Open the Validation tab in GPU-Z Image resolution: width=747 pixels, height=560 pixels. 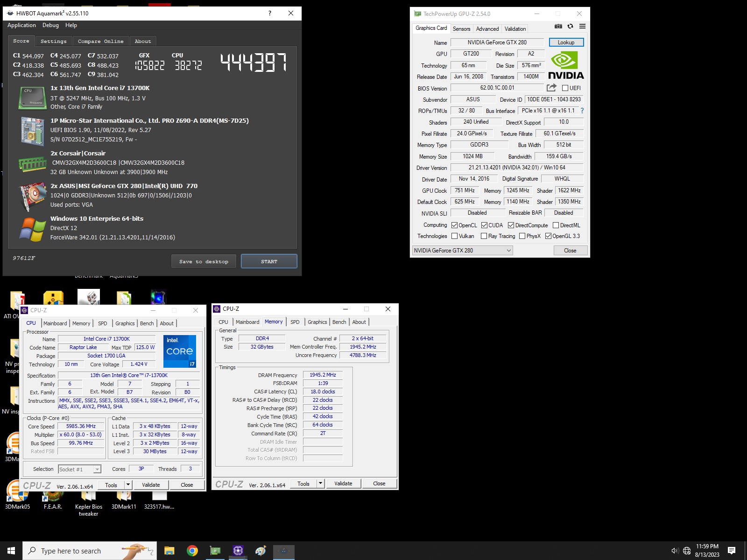515,29
